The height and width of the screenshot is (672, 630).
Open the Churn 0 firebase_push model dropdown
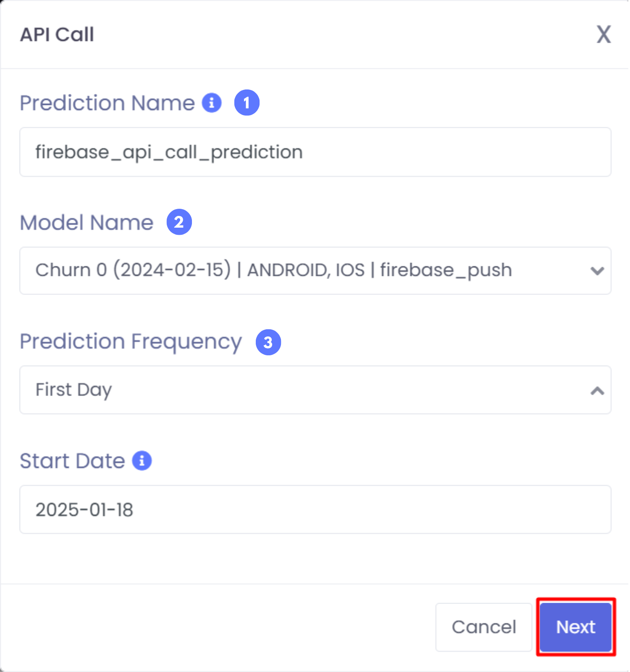click(315, 270)
